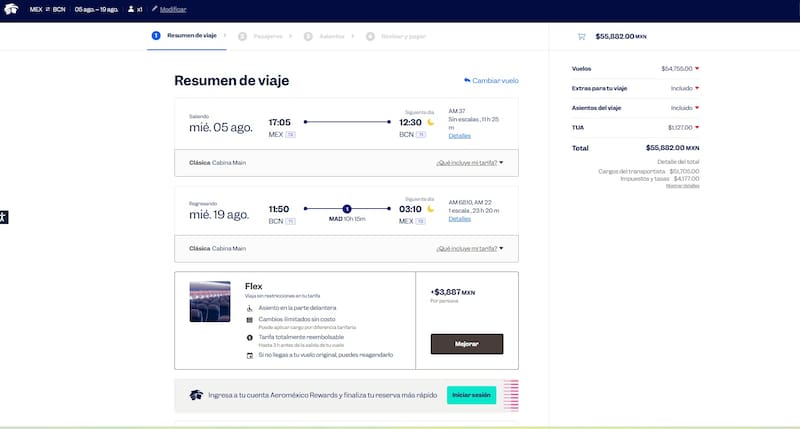Expand ¿Qué incluye mi tarifa? for return flight
800x429 pixels.
(469, 248)
